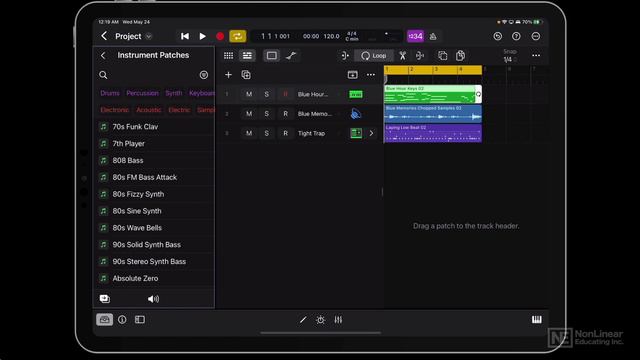The height and width of the screenshot is (360, 640).
Task: Add a new track with plus icon
Action: [228, 75]
